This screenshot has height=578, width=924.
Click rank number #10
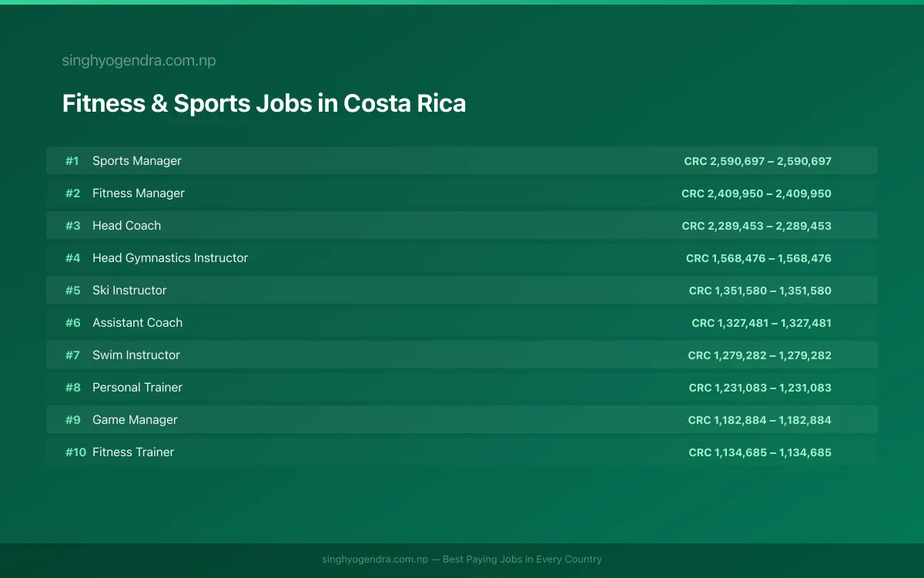[x=75, y=452]
